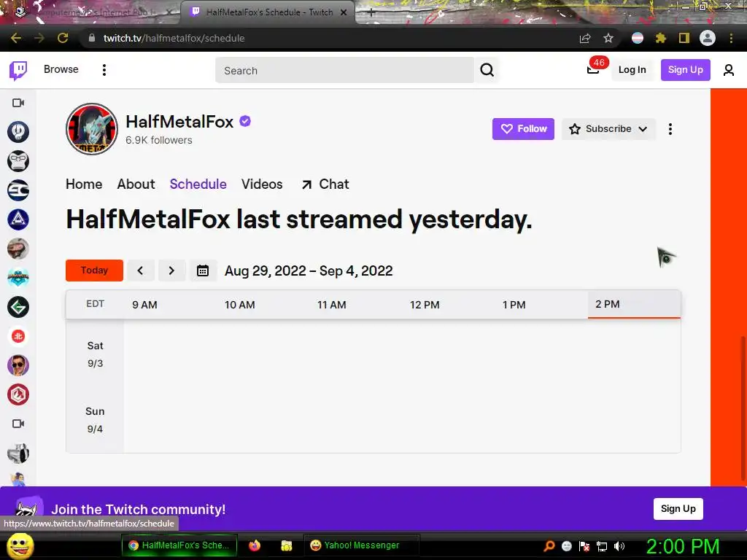Click the verified badge next to HalfMetalFox
Screen dimensions: 747x560
point(245,122)
